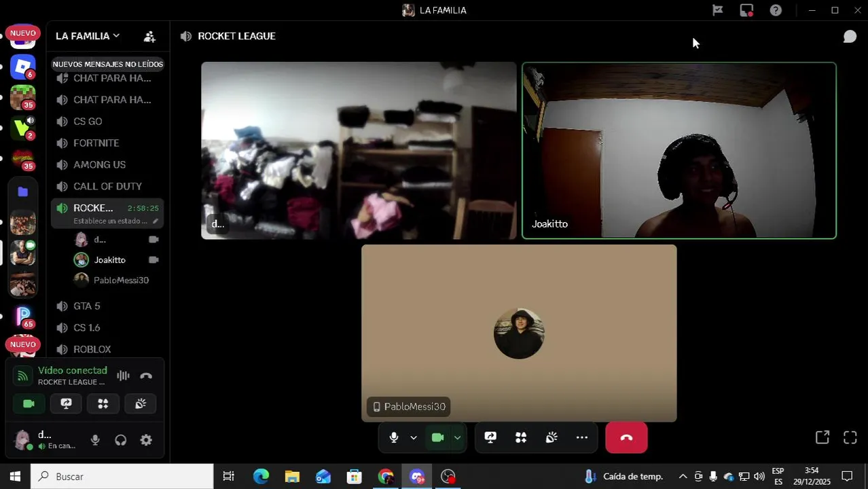Open Microsoft Edge from the taskbar
868x489 pixels.
[x=261, y=477]
